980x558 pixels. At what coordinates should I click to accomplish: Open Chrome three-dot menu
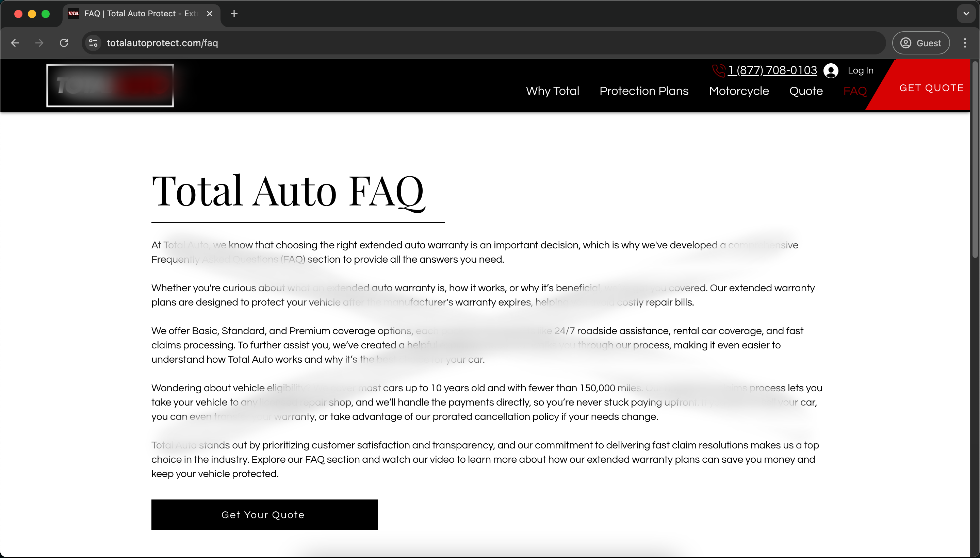coord(965,43)
